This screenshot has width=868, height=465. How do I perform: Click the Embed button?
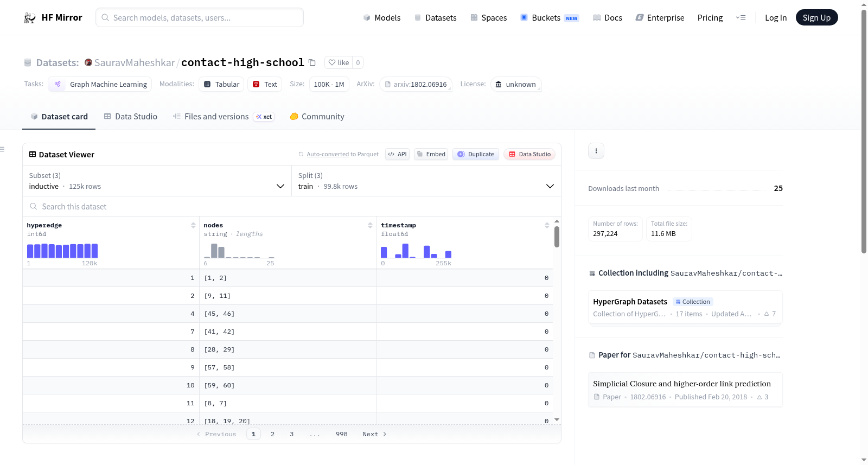tap(432, 154)
